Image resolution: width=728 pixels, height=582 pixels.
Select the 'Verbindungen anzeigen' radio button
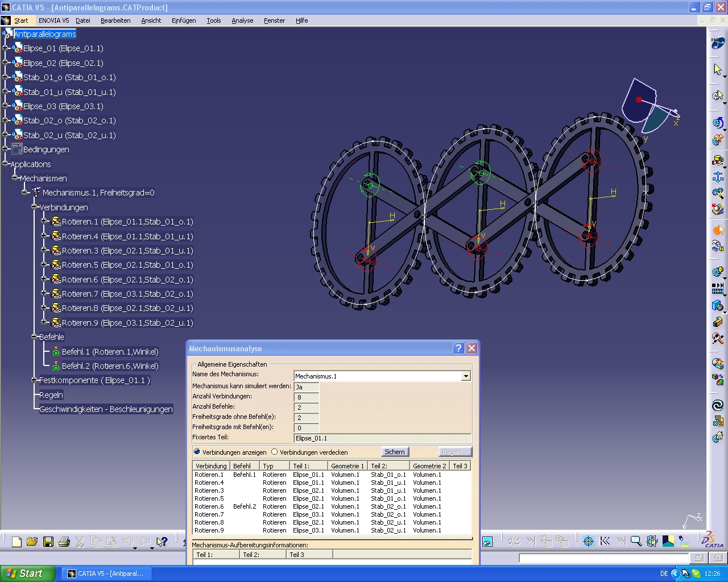(197, 452)
